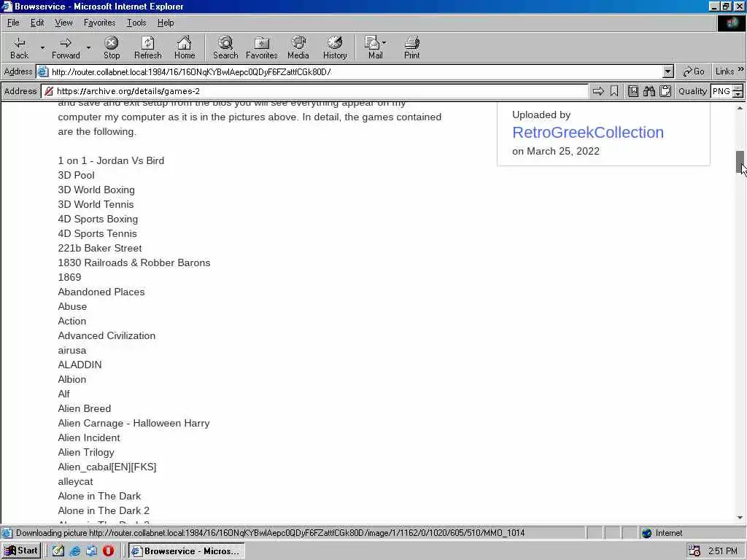This screenshot has height=560, width=747.
Task: Increase quality with the stepper up arrow
Action: pyautogui.click(x=738, y=87)
